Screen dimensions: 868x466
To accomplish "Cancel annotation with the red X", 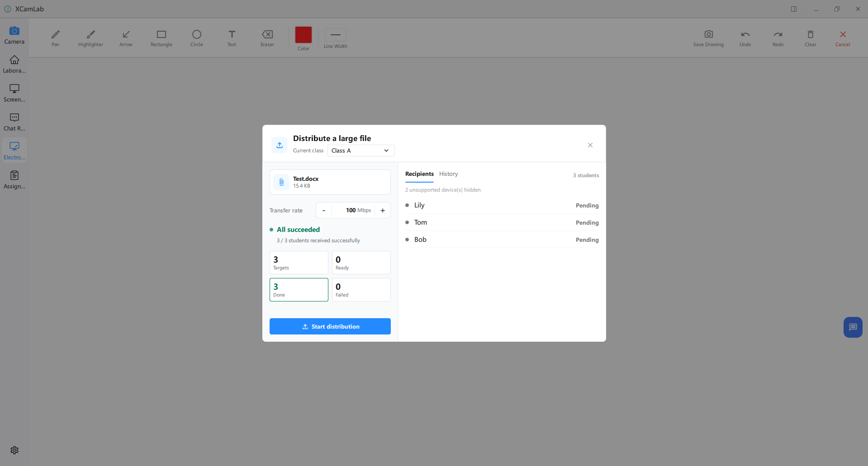I will click(843, 38).
